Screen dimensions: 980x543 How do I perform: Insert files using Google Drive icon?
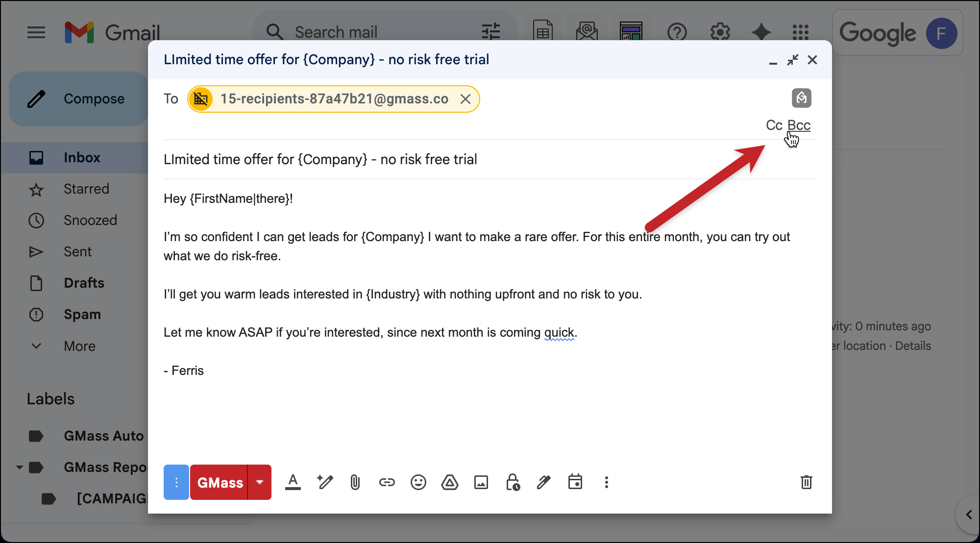tap(449, 483)
